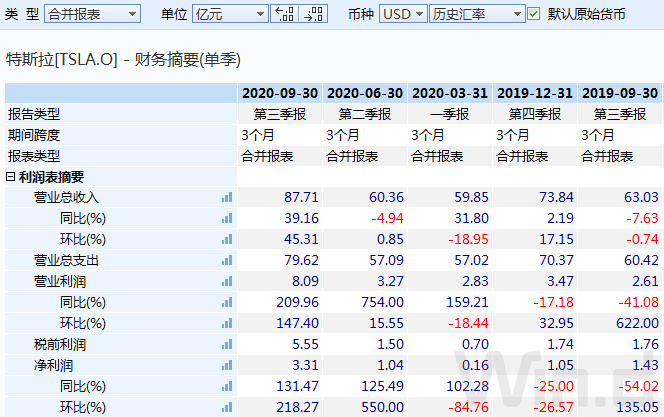
Task: Open chart icon for 净利润 row
Action: pyautogui.click(x=227, y=365)
